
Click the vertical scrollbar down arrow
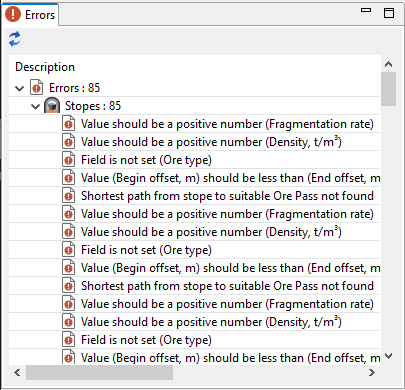click(x=388, y=356)
